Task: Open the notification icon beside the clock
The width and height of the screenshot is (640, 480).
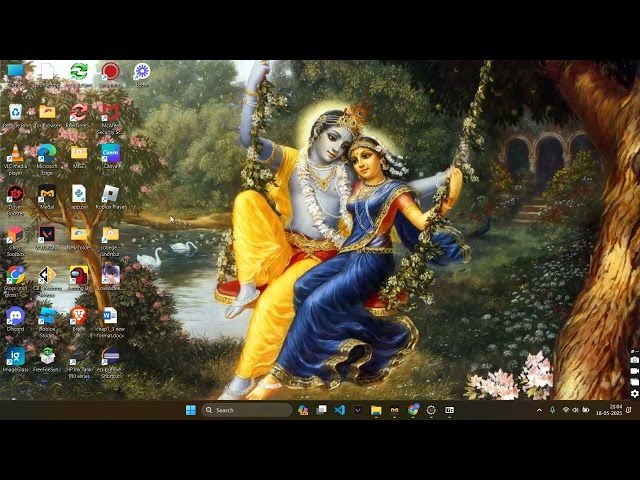Action: [x=629, y=410]
